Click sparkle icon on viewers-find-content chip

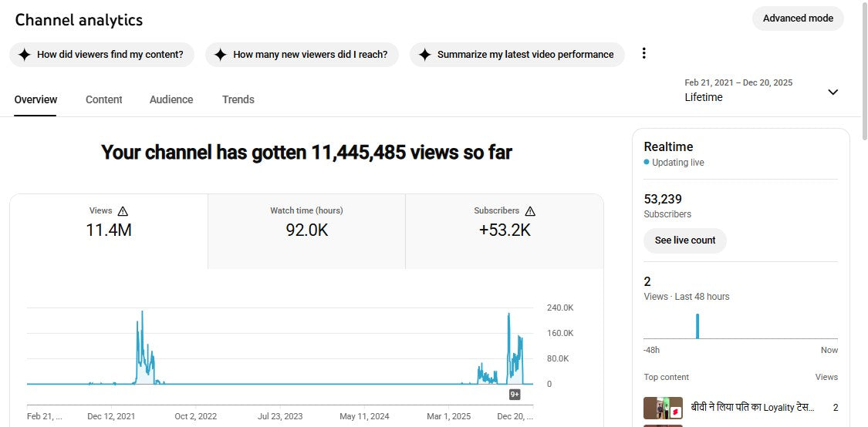25,55
